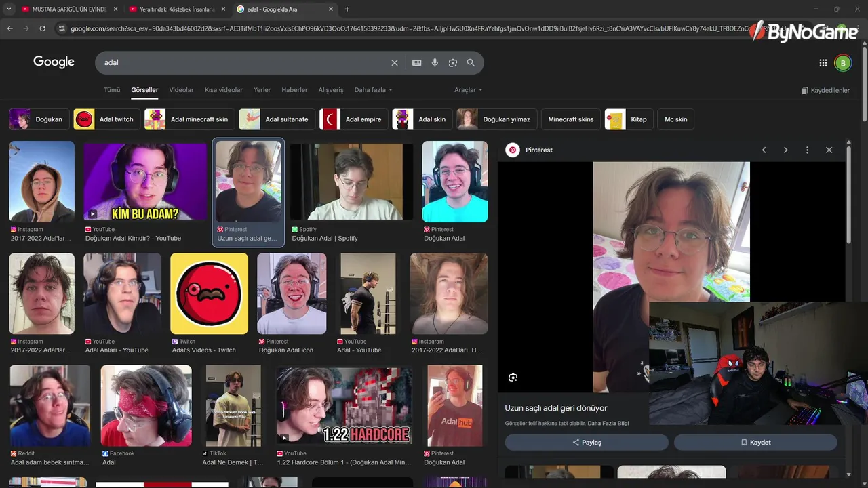The height and width of the screenshot is (488, 868).
Task: Select the Adal minecraft skin chip
Action: coord(189,119)
